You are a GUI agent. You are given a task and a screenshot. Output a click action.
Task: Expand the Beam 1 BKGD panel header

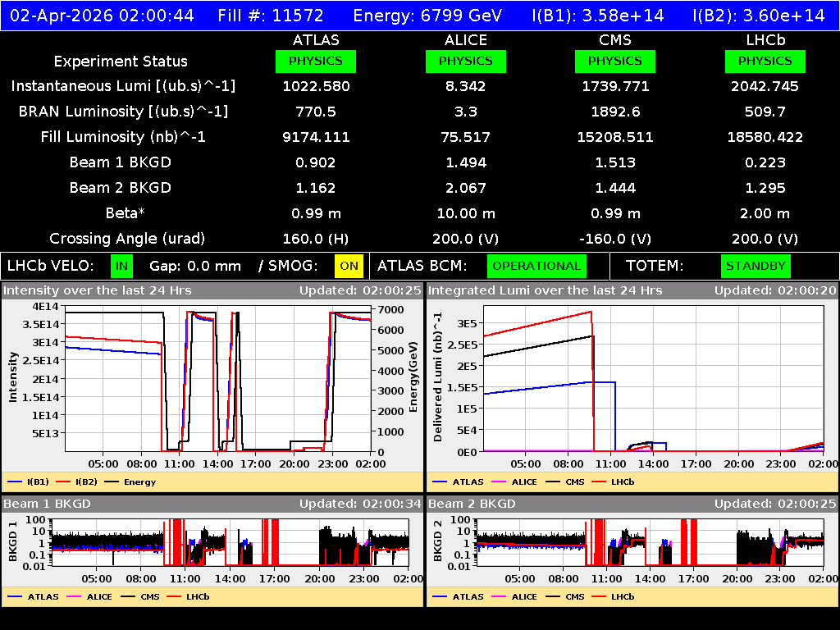(49, 504)
